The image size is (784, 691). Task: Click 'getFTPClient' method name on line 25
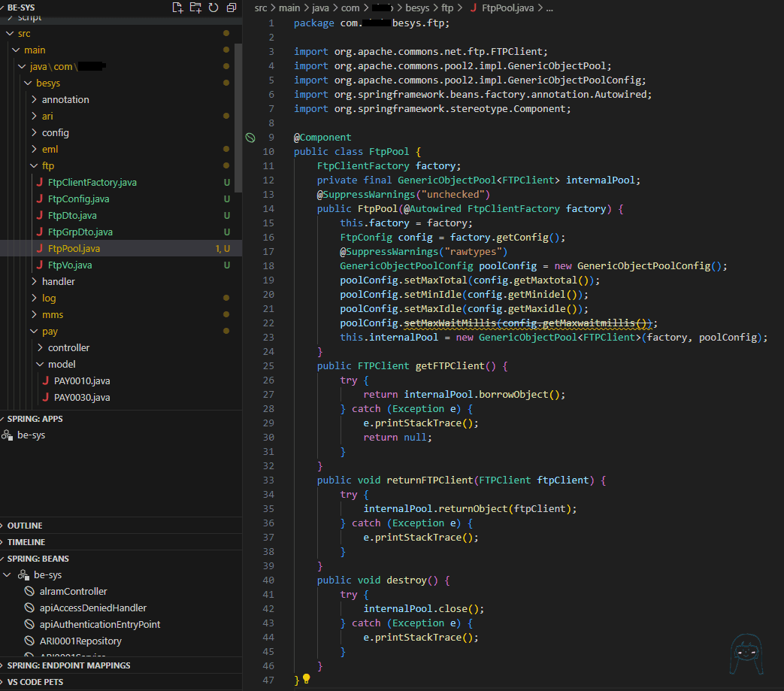(450, 366)
